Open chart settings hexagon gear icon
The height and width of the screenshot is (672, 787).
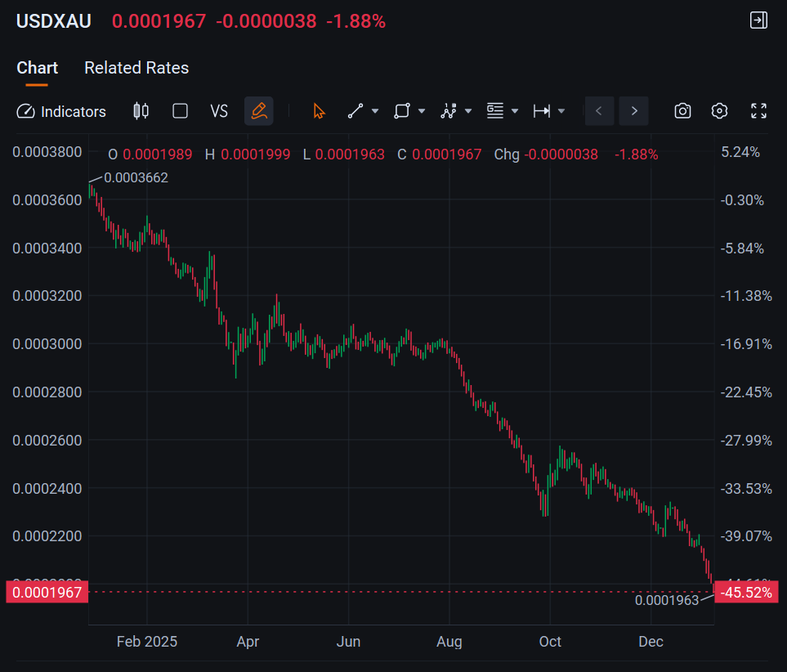720,111
